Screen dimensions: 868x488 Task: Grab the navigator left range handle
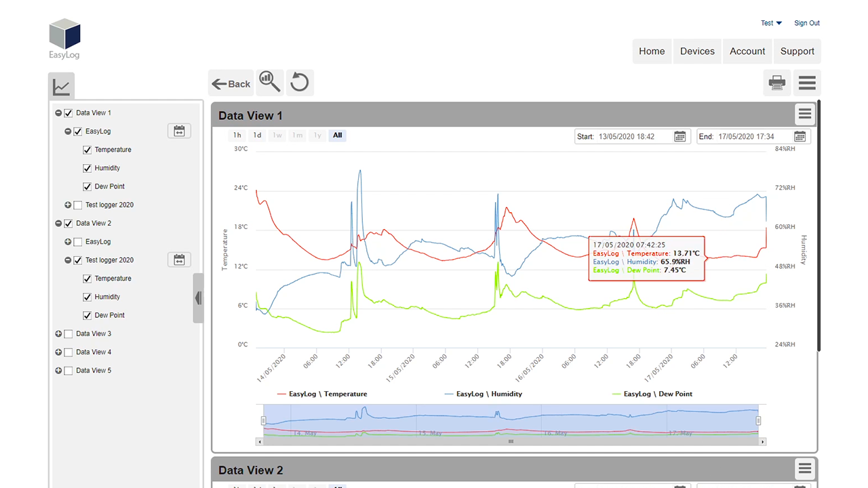point(263,421)
